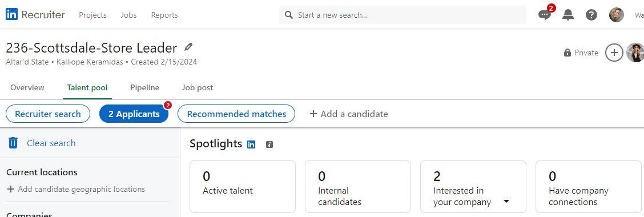Click the Spotlights info icon
Image resolution: width=644 pixels, height=217 pixels.
point(269,144)
